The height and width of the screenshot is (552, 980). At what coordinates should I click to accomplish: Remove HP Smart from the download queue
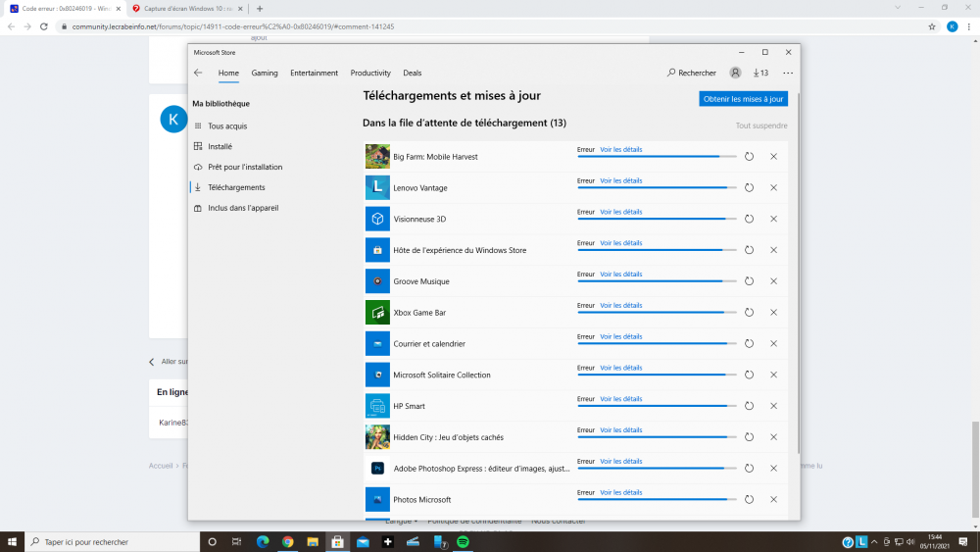(x=773, y=406)
